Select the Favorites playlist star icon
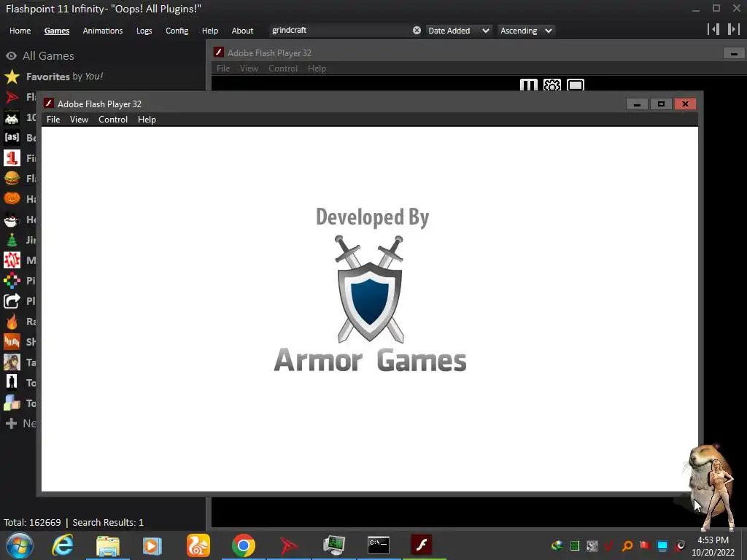Viewport: 747px width, 560px height. [x=12, y=77]
